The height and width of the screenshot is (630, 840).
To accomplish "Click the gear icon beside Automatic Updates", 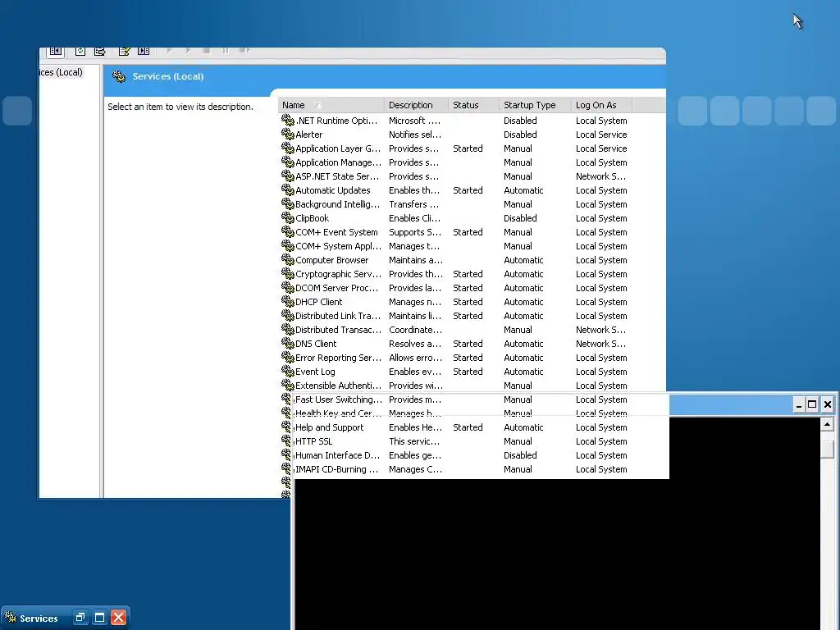I will click(x=288, y=190).
